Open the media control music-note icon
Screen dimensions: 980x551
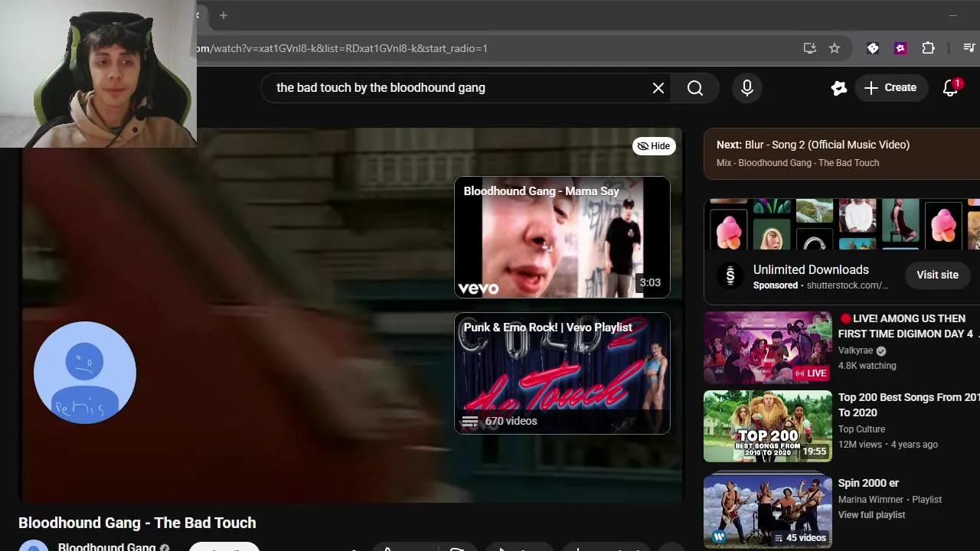[969, 48]
